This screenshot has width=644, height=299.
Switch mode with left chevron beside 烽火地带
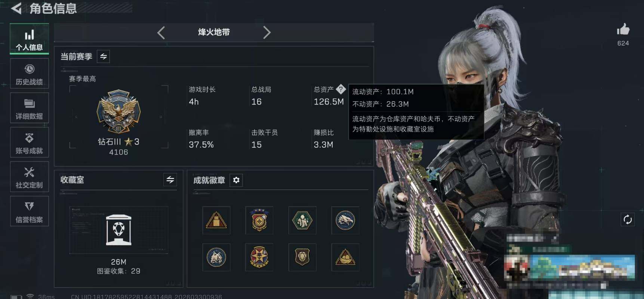tap(161, 32)
